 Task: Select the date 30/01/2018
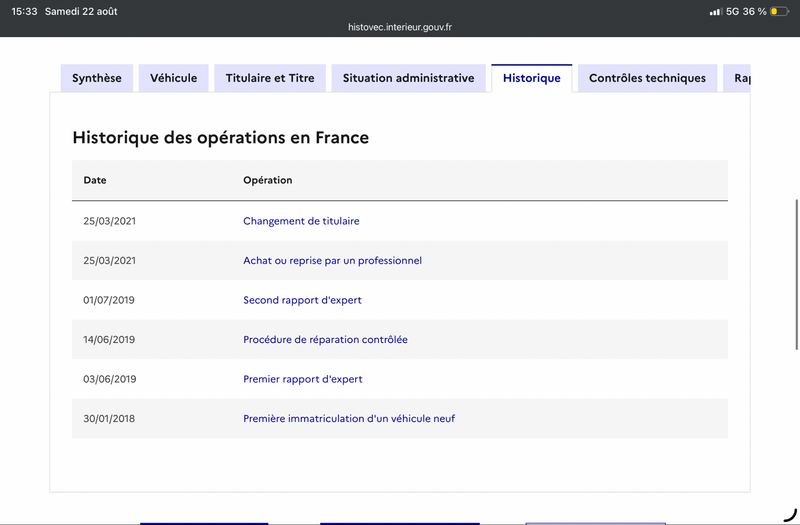[x=109, y=418]
